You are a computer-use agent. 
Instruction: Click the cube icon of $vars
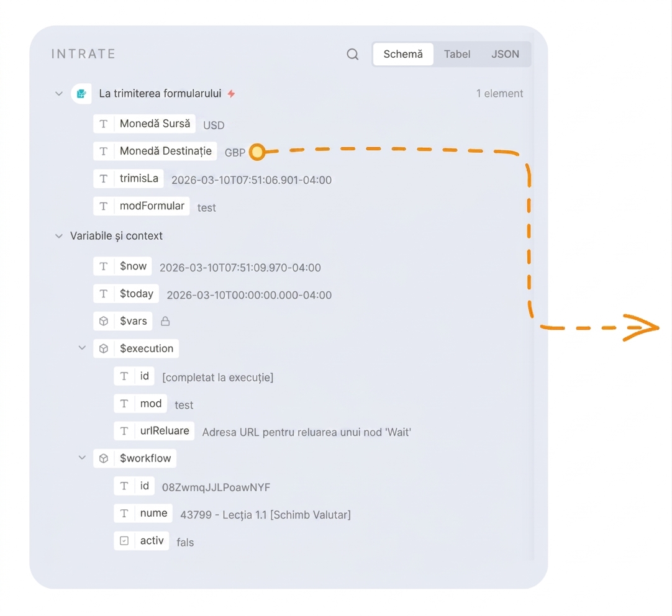tap(104, 321)
